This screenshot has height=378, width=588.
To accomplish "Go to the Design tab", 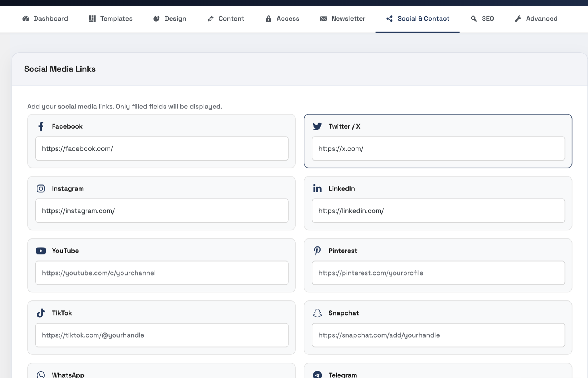I will tap(170, 19).
